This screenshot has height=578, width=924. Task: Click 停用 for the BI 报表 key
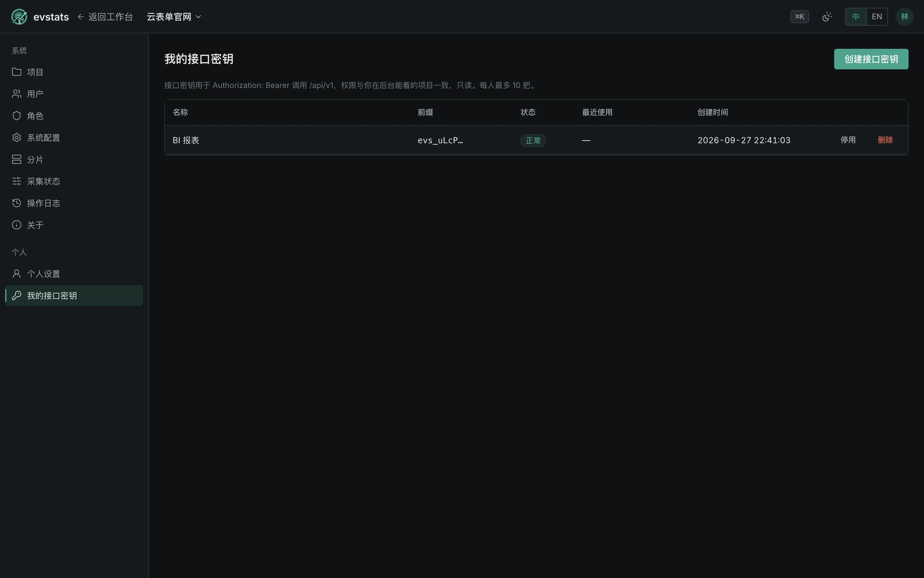pyautogui.click(x=848, y=140)
